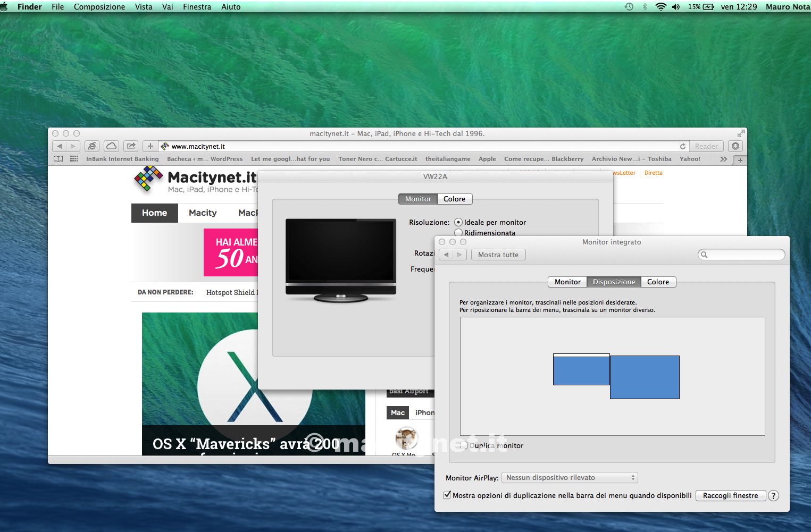
Task: Open the Top Sites grid icon
Action: pos(74,159)
